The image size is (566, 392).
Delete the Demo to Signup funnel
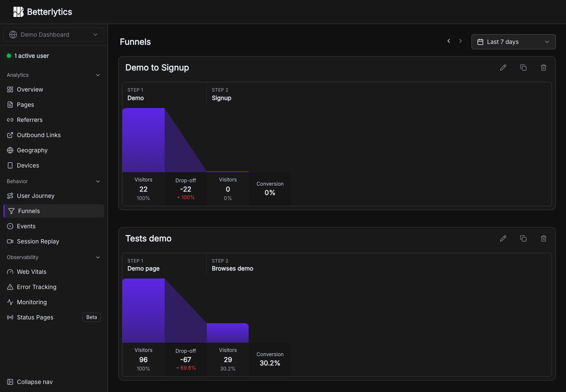tap(544, 68)
